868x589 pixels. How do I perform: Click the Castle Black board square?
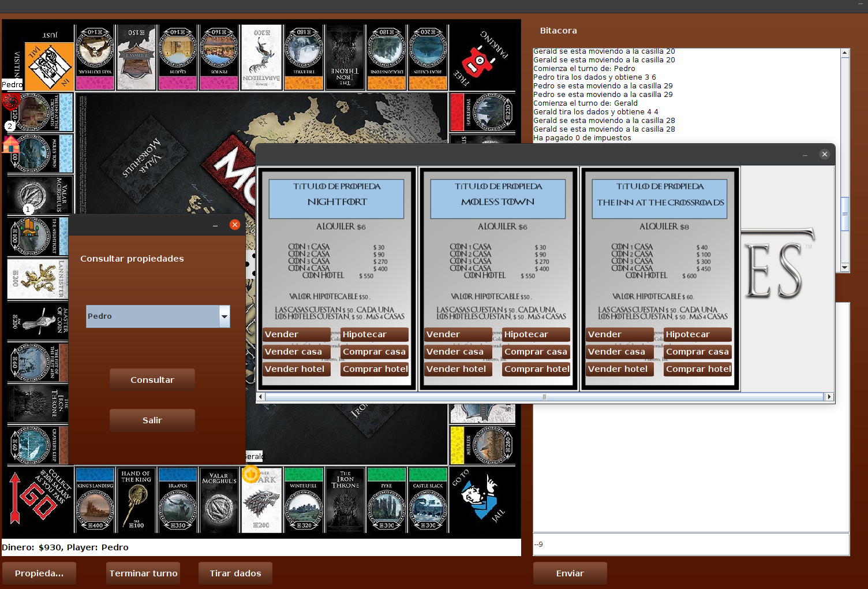[428, 499]
